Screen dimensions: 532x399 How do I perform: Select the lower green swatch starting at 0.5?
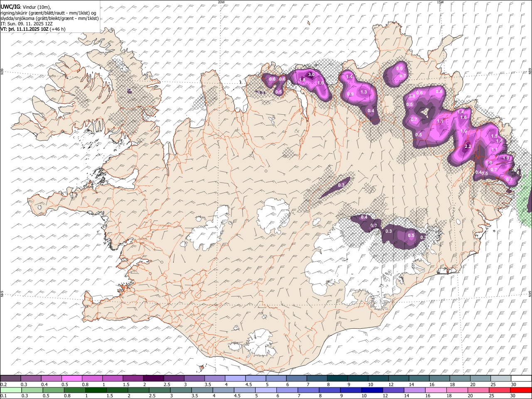[x=53, y=390]
